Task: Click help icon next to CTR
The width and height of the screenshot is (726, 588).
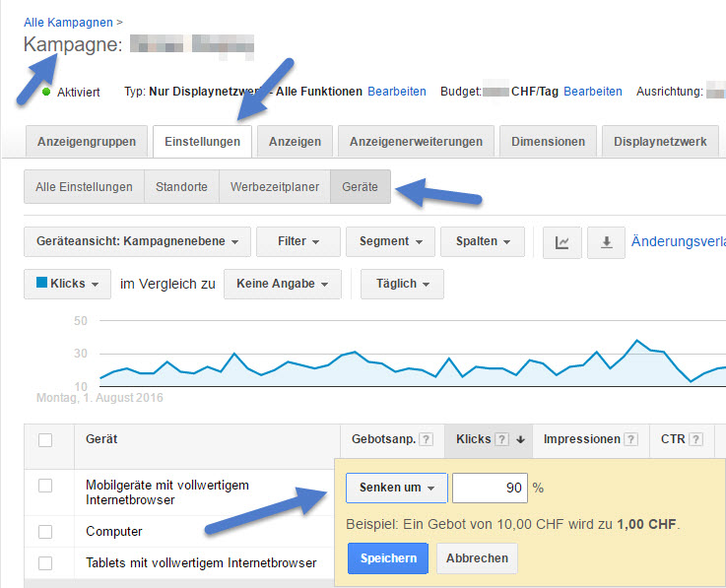Action: [695, 440]
